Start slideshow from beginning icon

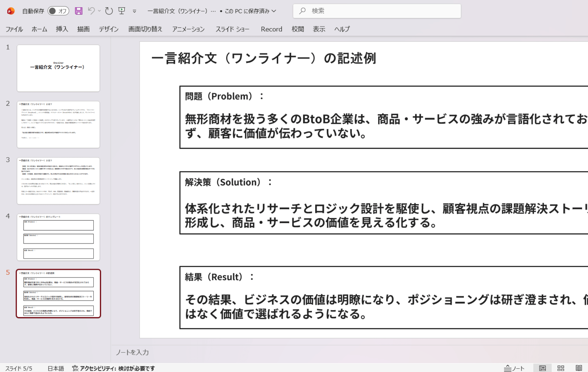122,11
